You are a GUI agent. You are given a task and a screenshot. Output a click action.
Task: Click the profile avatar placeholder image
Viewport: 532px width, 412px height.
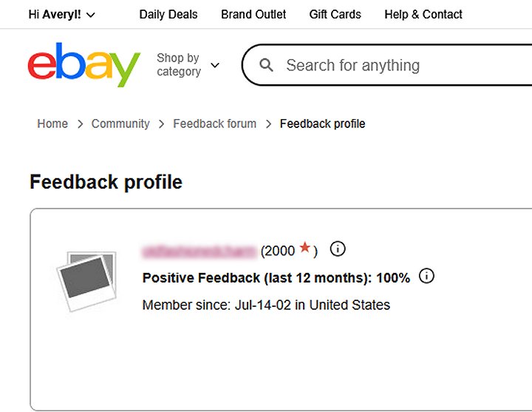click(x=86, y=281)
